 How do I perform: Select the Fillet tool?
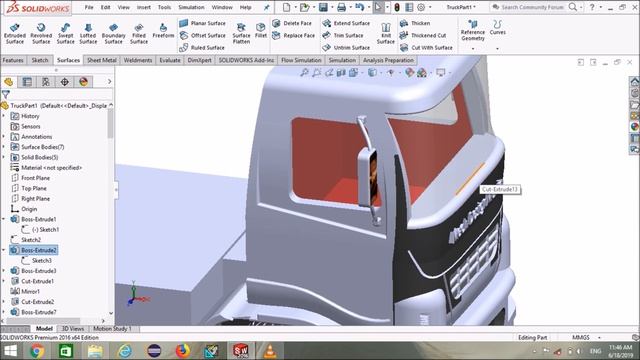click(x=261, y=31)
